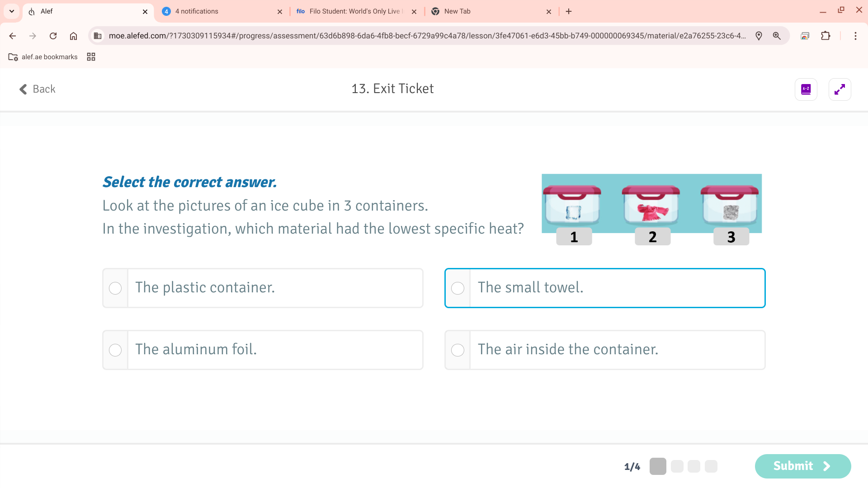Open the browser extensions puzzle icon
868x488 pixels.
[826, 36]
